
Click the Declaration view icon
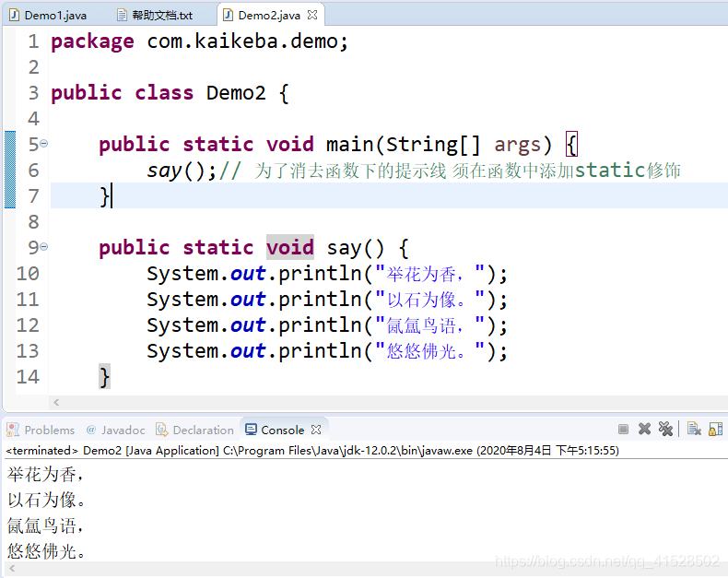tap(161, 430)
